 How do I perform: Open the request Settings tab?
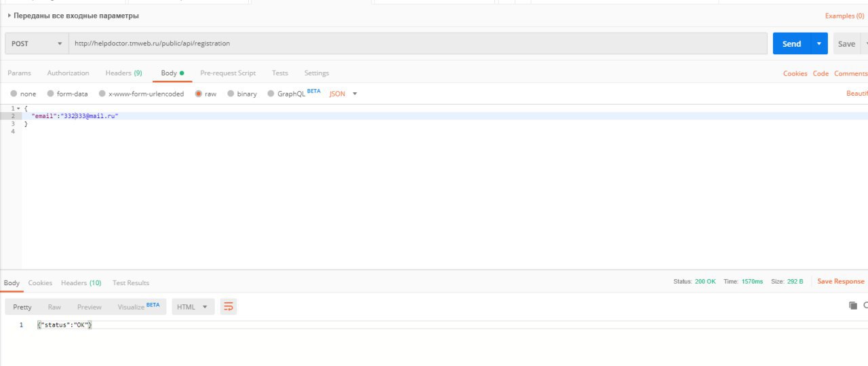tap(316, 73)
